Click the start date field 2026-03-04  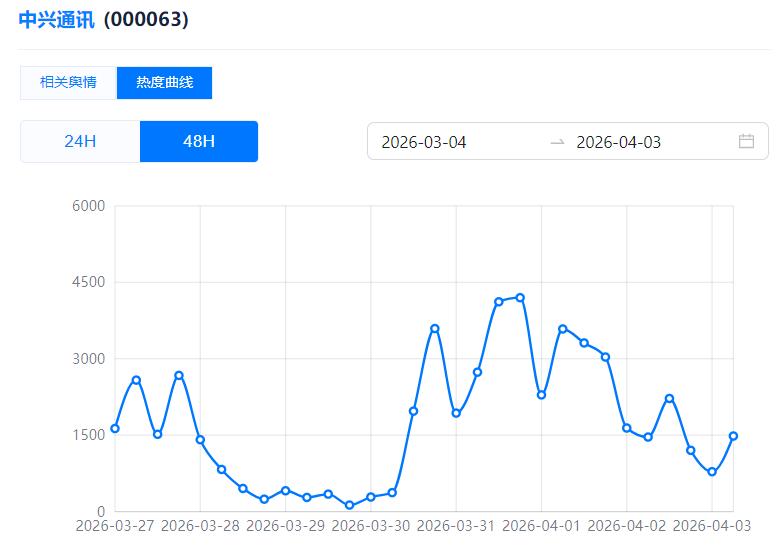[424, 142]
